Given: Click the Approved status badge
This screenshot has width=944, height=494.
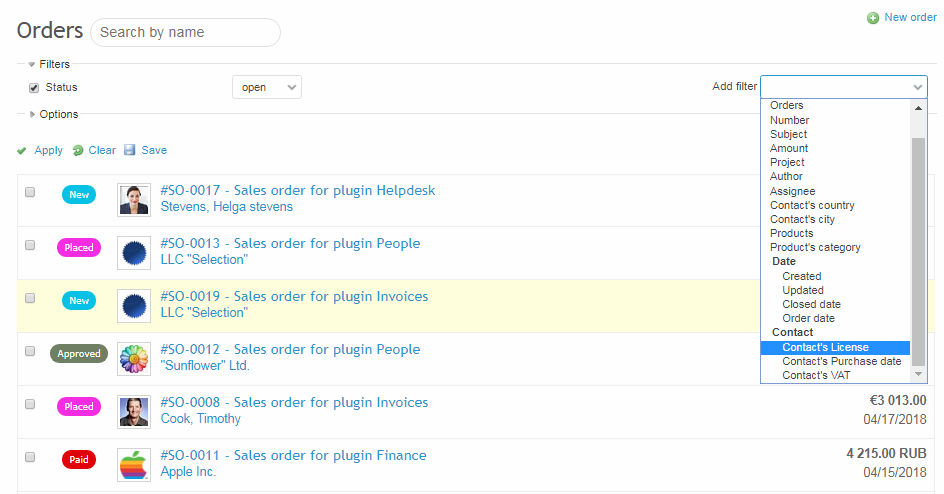Looking at the screenshot, I should click(x=79, y=354).
